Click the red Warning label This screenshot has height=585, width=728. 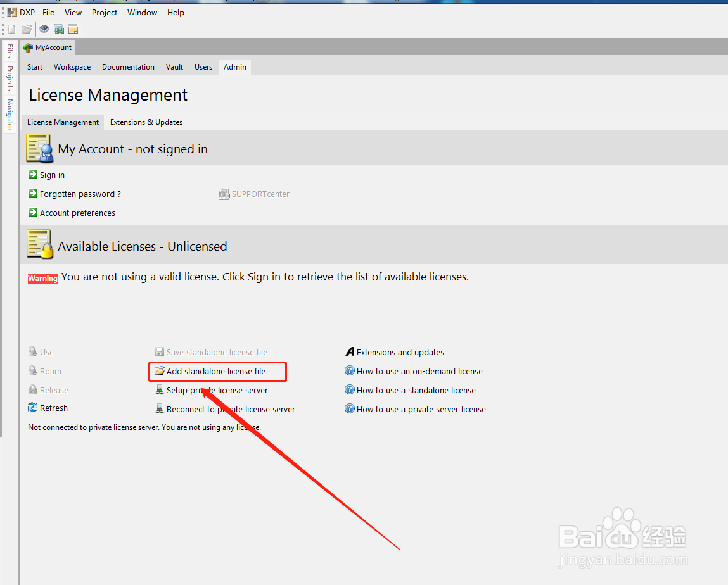(x=42, y=279)
